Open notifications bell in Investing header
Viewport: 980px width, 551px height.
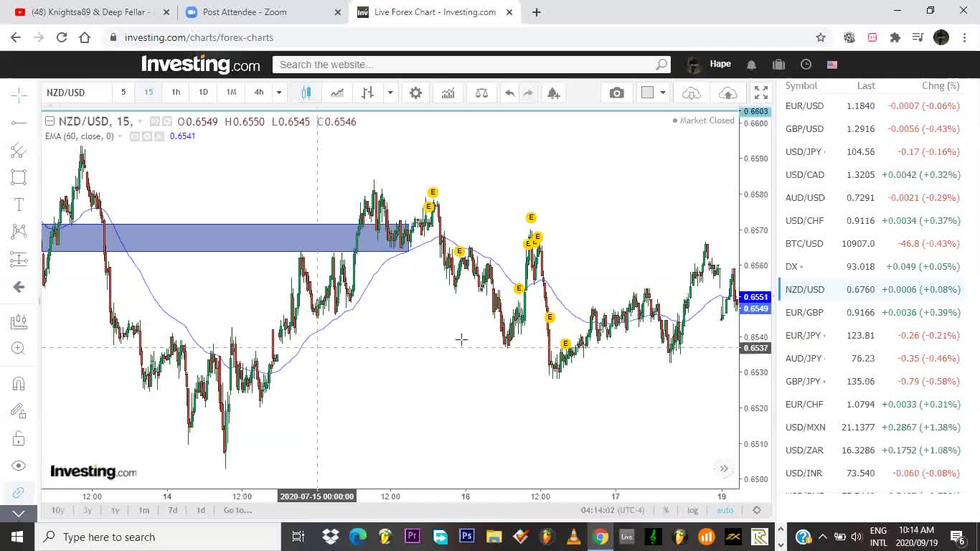tap(751, 65)
